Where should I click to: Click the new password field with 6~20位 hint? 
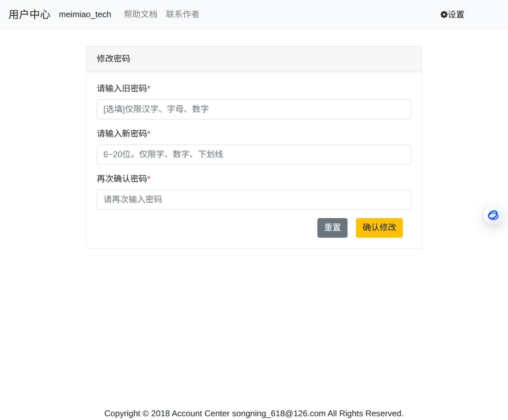pyautogui.click(x=253, y=155)
